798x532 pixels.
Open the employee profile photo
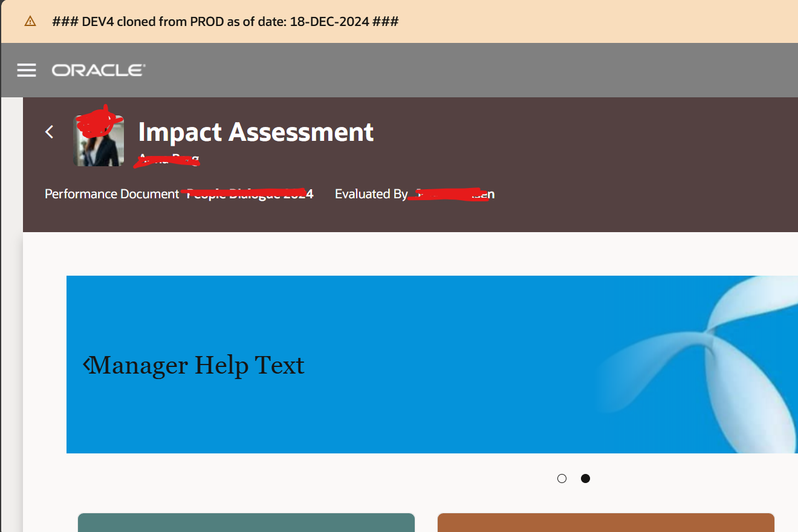pyautogui.click(x=98, y=140)
